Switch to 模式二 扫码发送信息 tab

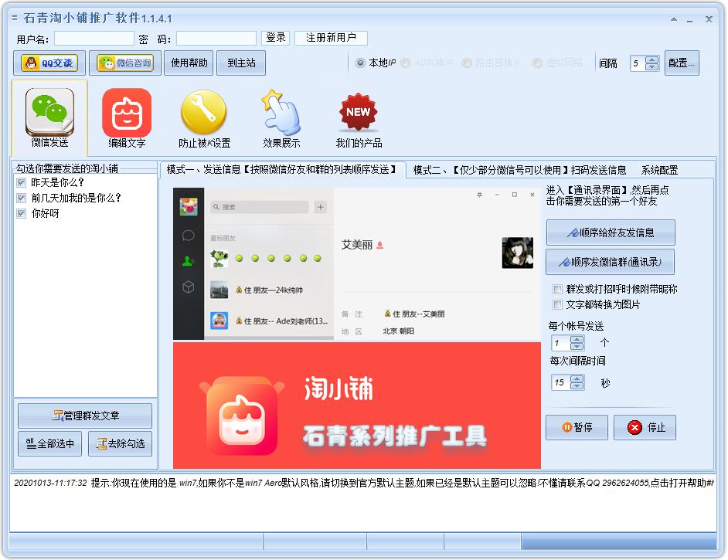(x=519, y=170)
